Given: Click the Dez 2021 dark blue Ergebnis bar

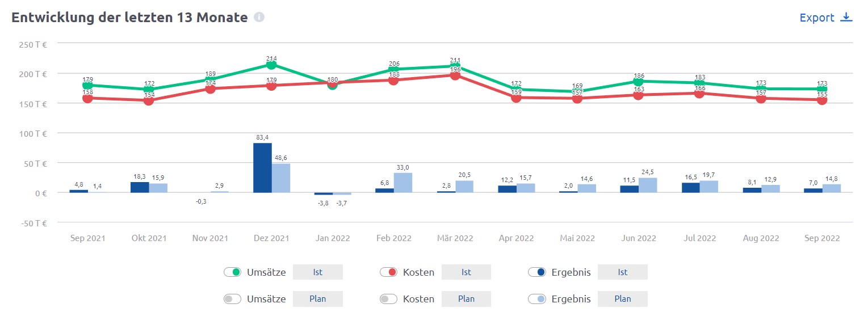Looking at the screenshot, I should coord(262,168).
